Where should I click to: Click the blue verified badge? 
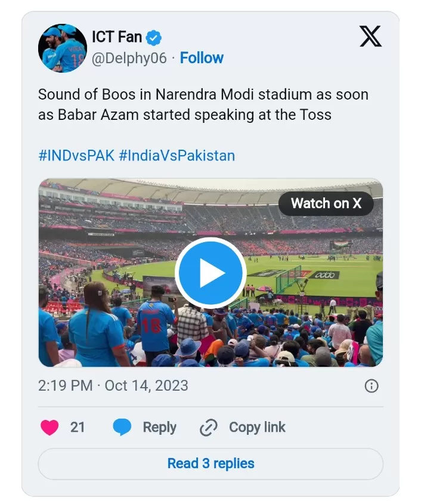click(154, 38)
